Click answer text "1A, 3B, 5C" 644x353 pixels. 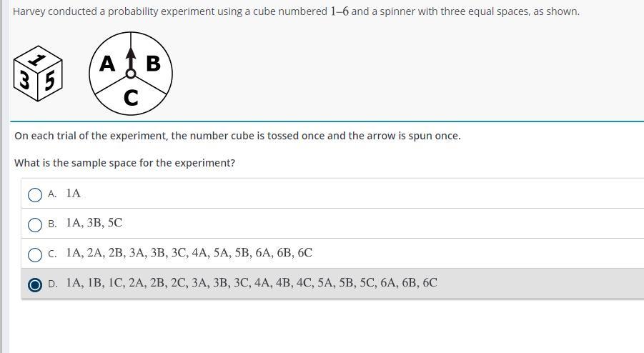click(x=94, y=223)
